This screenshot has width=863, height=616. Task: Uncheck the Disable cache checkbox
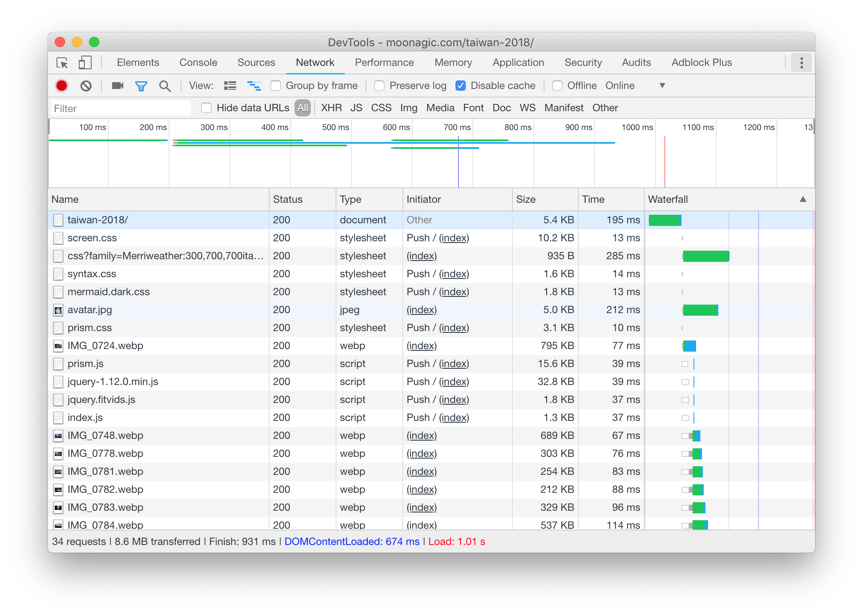pyautogui.click(x=461, y=86)
